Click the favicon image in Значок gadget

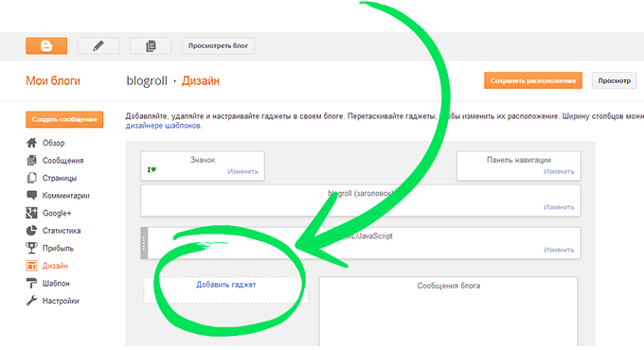(x=152, y=169)
